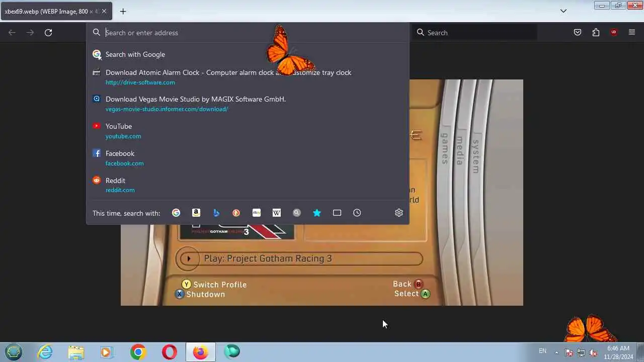
Task: Click the drive-software.com URL
Action: [x=140, y=82]
